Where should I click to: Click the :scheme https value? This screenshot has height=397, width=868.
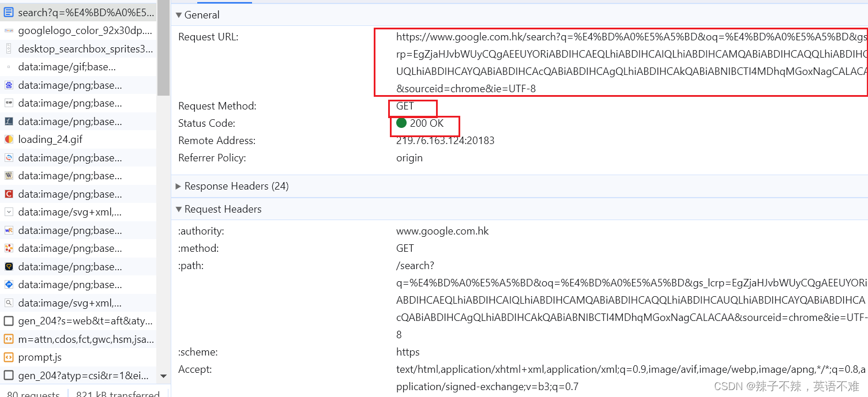click(408, 352)
